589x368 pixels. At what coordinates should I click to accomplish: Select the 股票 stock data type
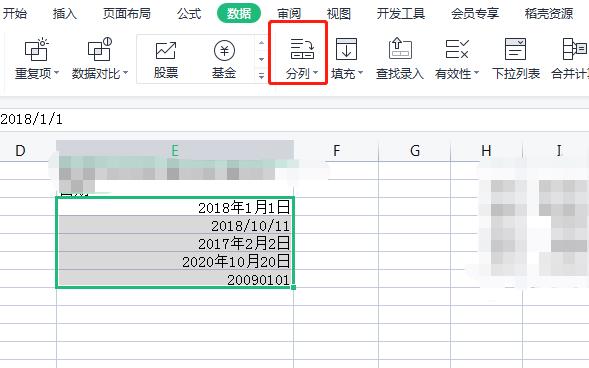coord(166,60)
